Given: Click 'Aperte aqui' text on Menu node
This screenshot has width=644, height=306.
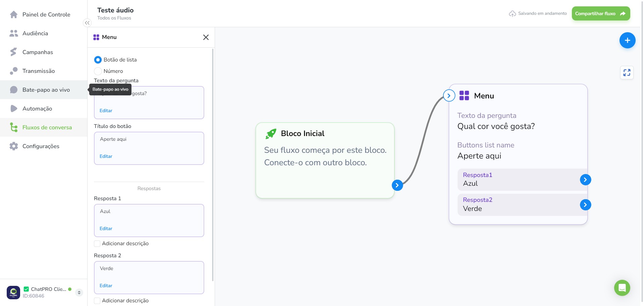Looking at the screenshot, I should click(479, 156).
